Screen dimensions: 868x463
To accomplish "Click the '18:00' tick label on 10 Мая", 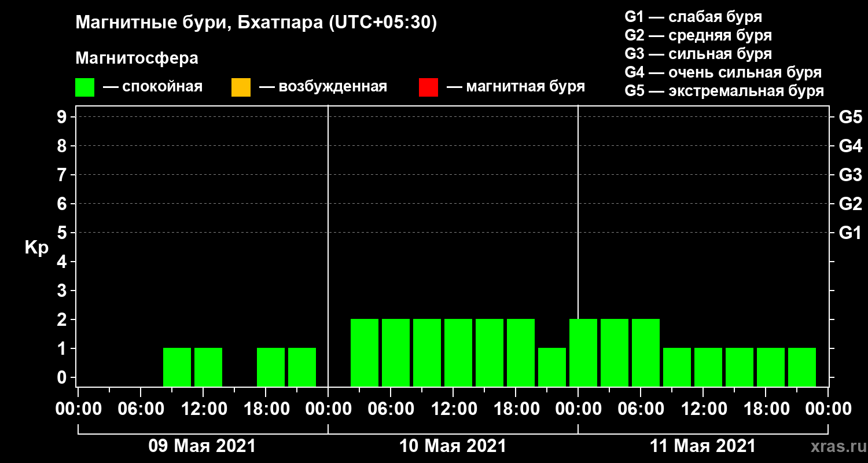I will [516, 409].
